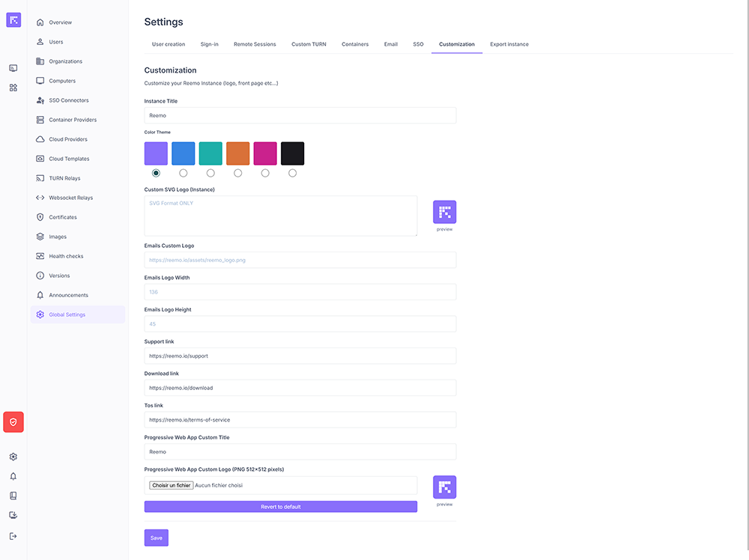
Task: Click the Revert to default button
Action: [281, 507]
